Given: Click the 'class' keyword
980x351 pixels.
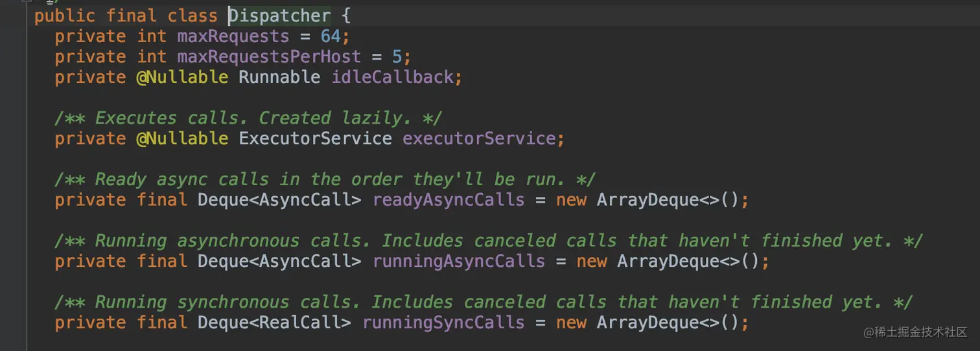Looking at the screenshot, I should pyautogui.click(x=192, y=16).
